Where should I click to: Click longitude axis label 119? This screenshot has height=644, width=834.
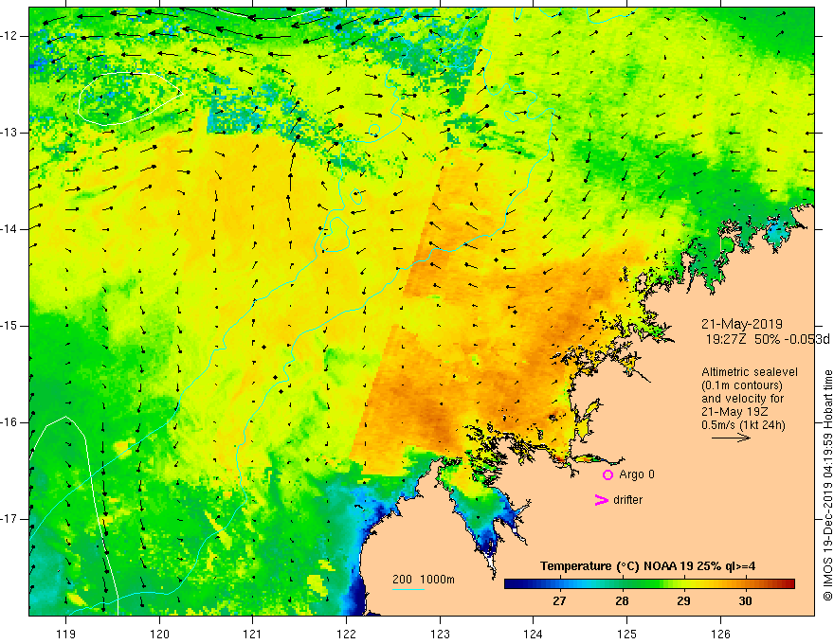click(66, 634)
